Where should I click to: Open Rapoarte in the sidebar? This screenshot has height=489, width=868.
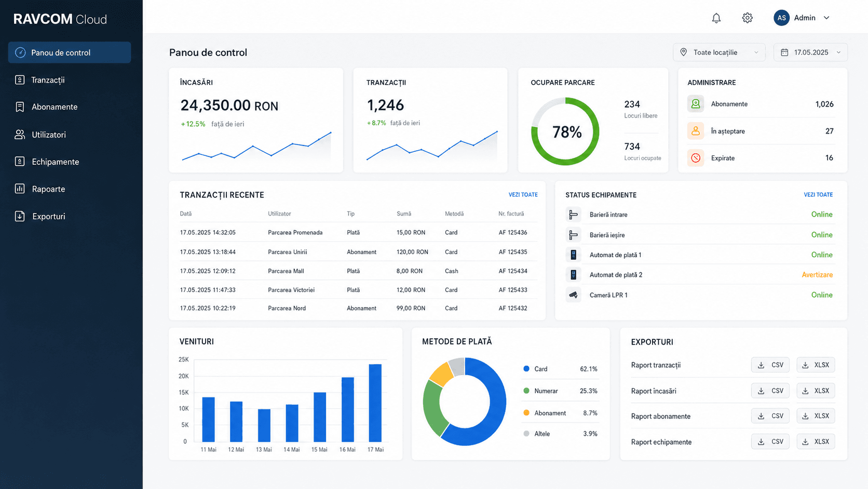(x=70, y=189)
